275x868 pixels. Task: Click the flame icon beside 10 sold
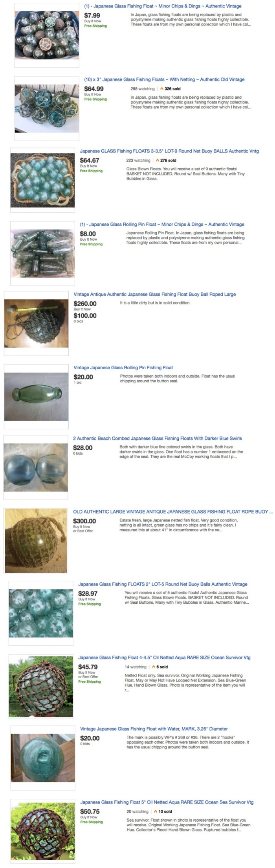[x=156, y=812]
